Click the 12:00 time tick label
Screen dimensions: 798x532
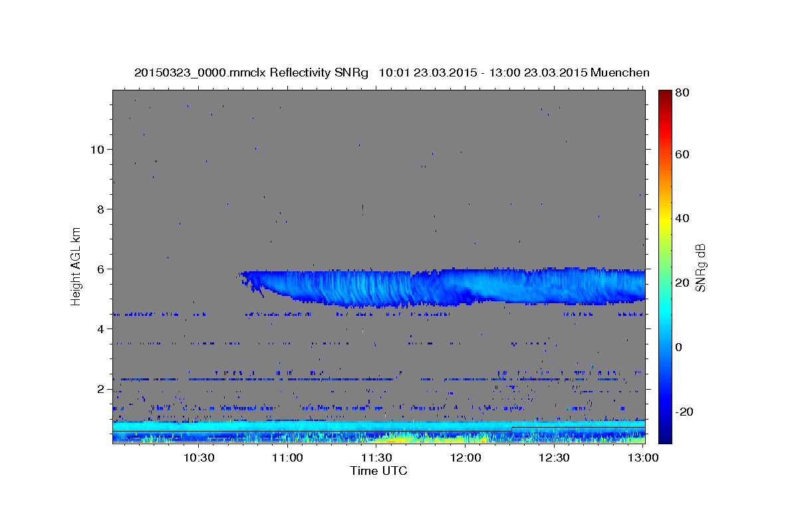(465, 458)
